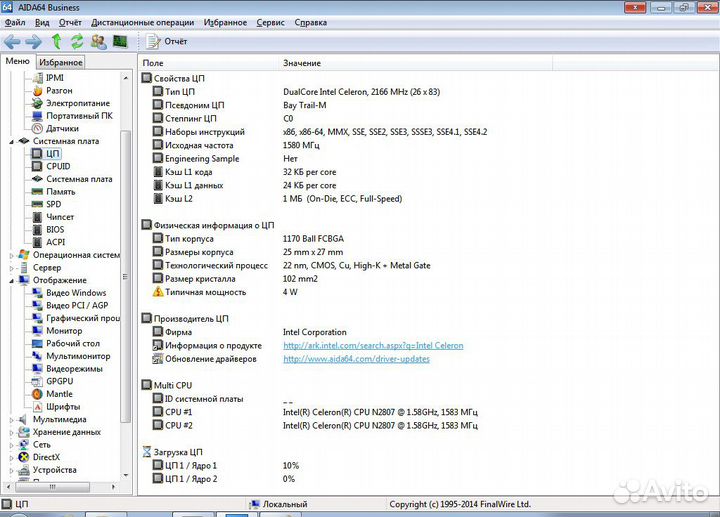Viewport: 720px width, 517px height.
Task: Expand the Мультимедиа tree node
Action: (x=11, y=419)
